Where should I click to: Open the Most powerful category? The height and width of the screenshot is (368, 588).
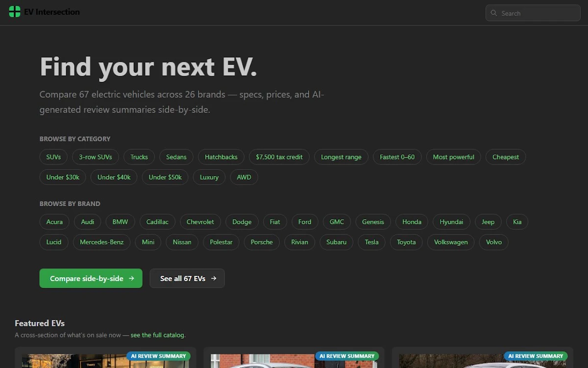pyautogui.click(x=454, y=157)
